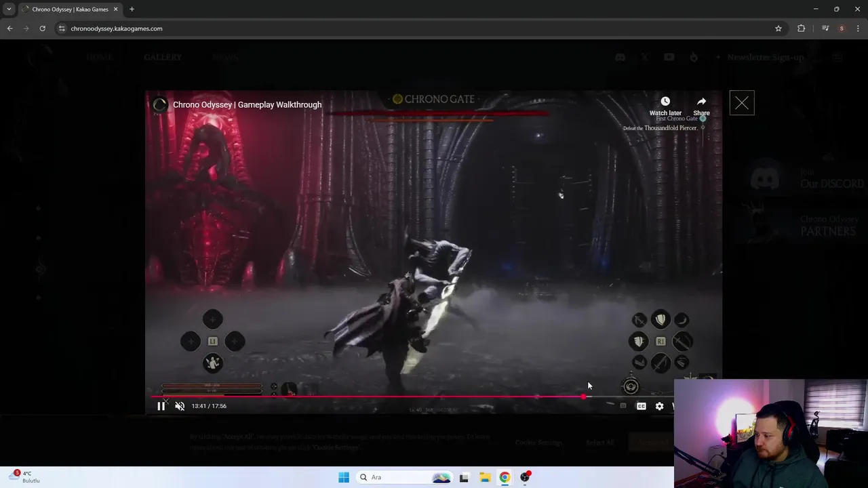
Task: Open the Chrome extensions menu
Action: click(801, 28)
